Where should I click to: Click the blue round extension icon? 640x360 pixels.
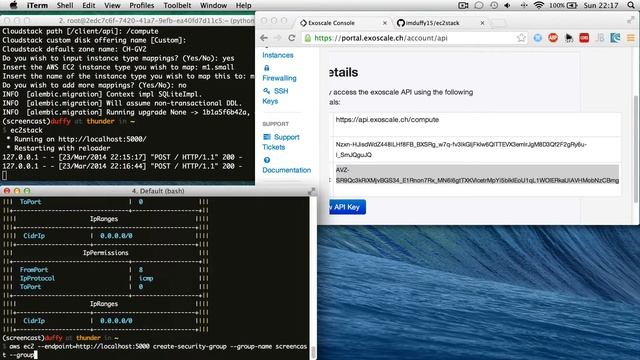538,38
